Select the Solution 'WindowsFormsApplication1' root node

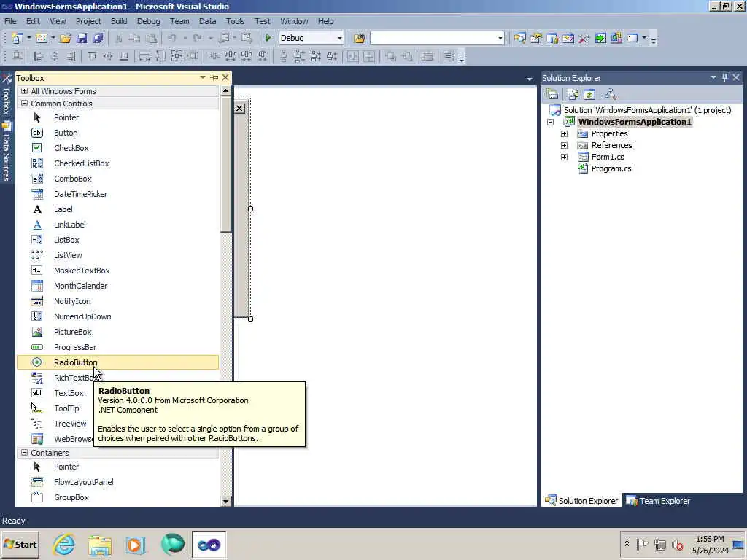coord(647,110)
